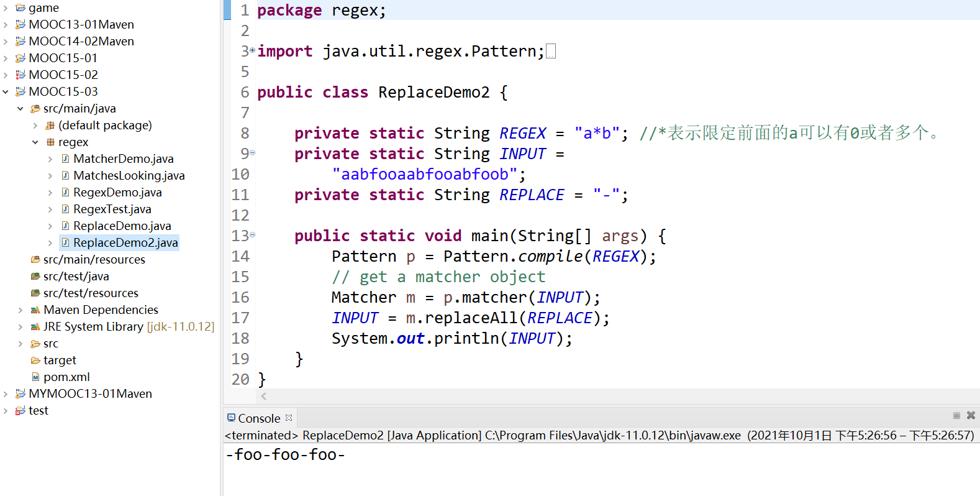Click the MatchesLooking.java file icon
This screenshot has height=496, width=980.
[x=65, y=176]
